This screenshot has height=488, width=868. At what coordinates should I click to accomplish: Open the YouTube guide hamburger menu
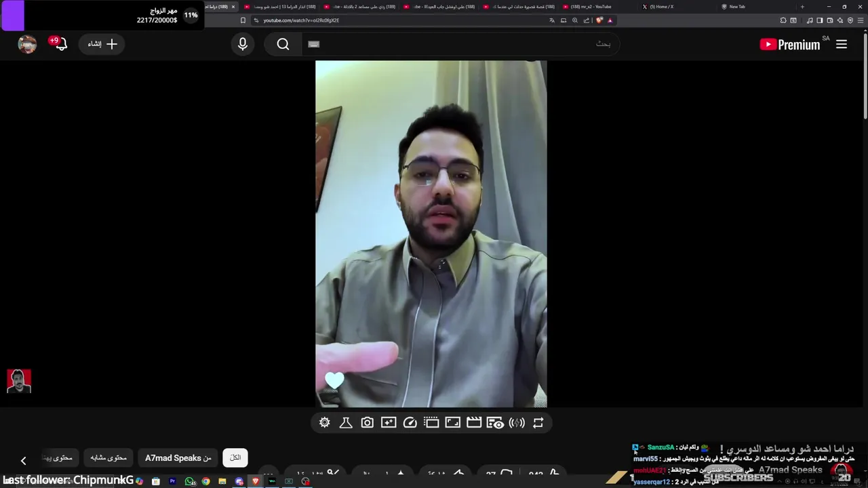[x=842, y=44]
